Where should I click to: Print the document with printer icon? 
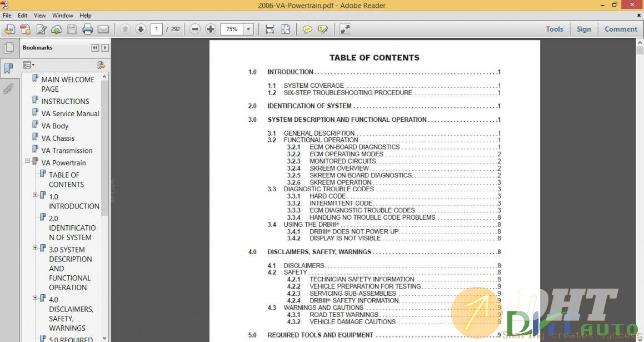tap(87, 29)
